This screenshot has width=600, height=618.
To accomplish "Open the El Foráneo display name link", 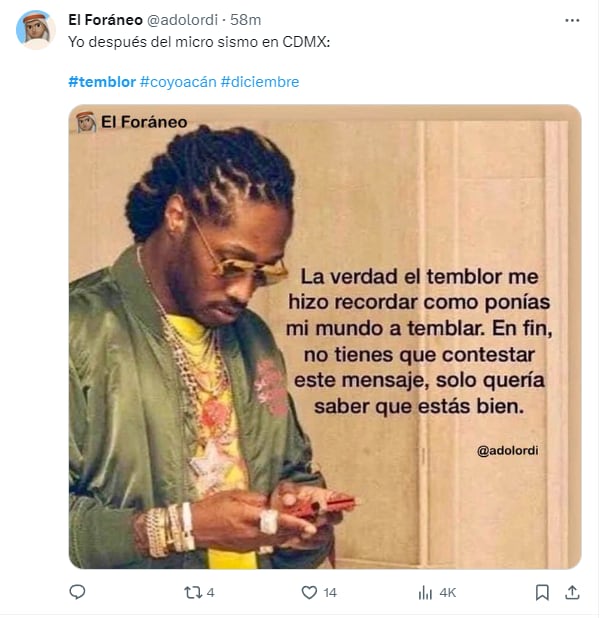I will (x=105, y=20).
